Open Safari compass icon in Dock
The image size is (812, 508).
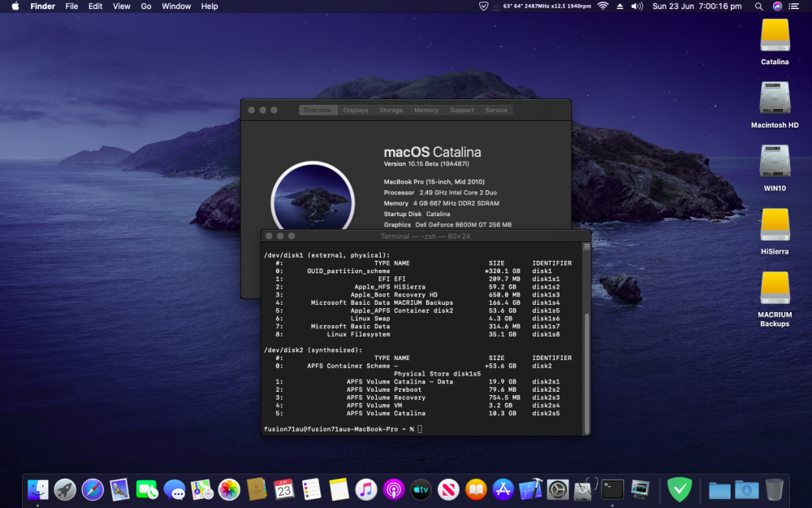pos(93,489)
